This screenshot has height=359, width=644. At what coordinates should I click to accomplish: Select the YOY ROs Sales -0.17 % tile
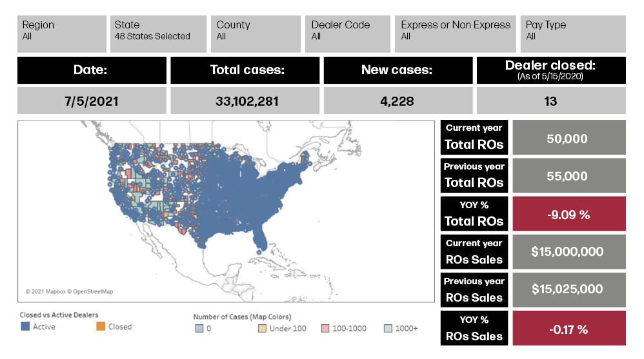(x=569, y=329)
